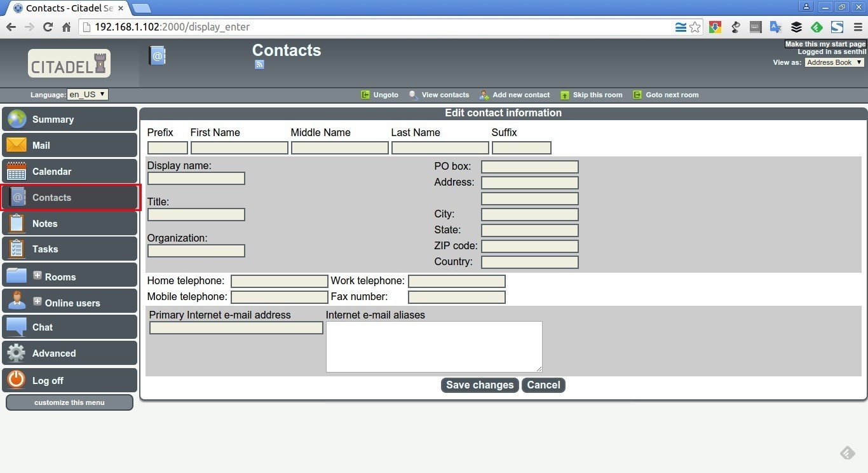
Task: Click the Add new contact icon
Action: coord(484,95)
